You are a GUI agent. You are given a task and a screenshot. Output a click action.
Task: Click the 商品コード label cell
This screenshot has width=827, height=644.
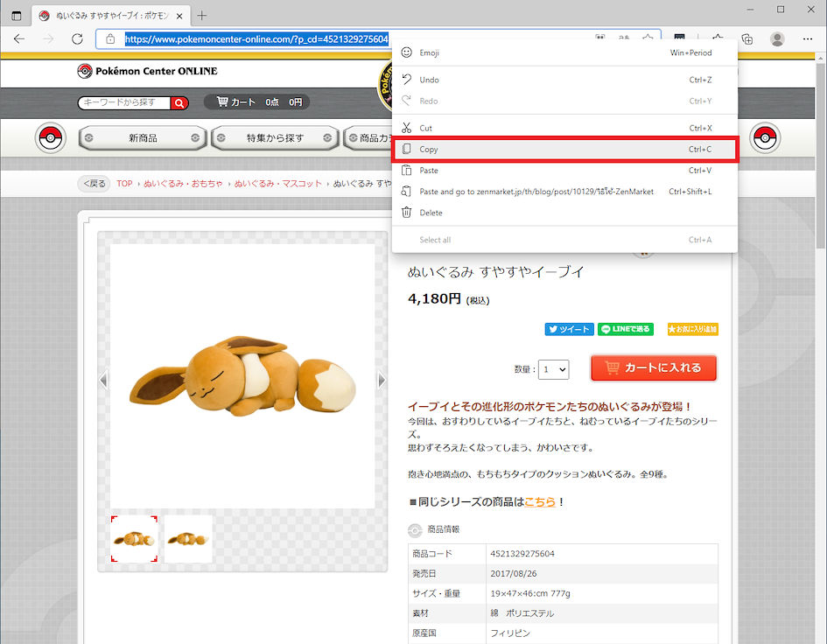447,554
